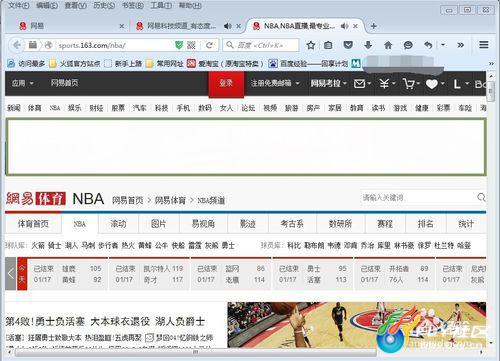Open the 访问最多 bookmark folder

point(26,63)
